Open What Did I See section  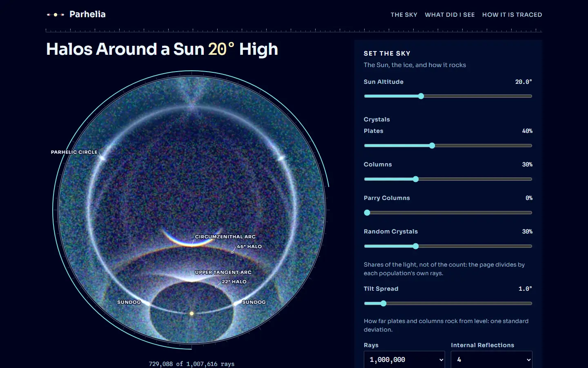coord(450,15)
